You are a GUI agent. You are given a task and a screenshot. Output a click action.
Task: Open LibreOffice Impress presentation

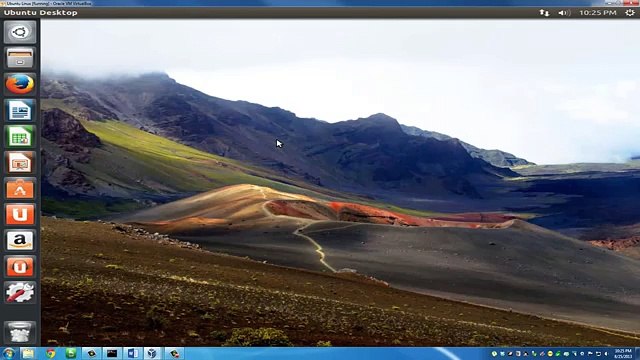pos(20,162)
